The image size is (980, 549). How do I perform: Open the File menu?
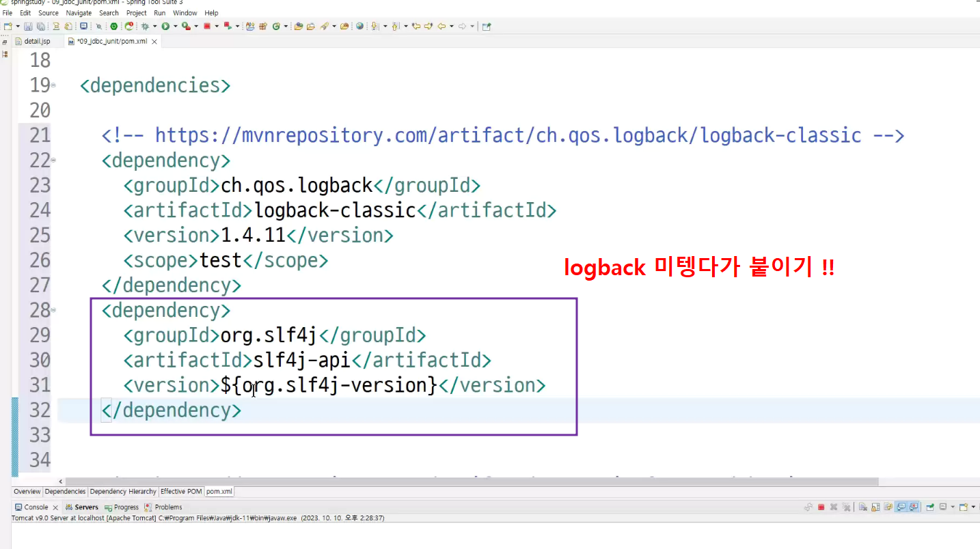point(8,13)
